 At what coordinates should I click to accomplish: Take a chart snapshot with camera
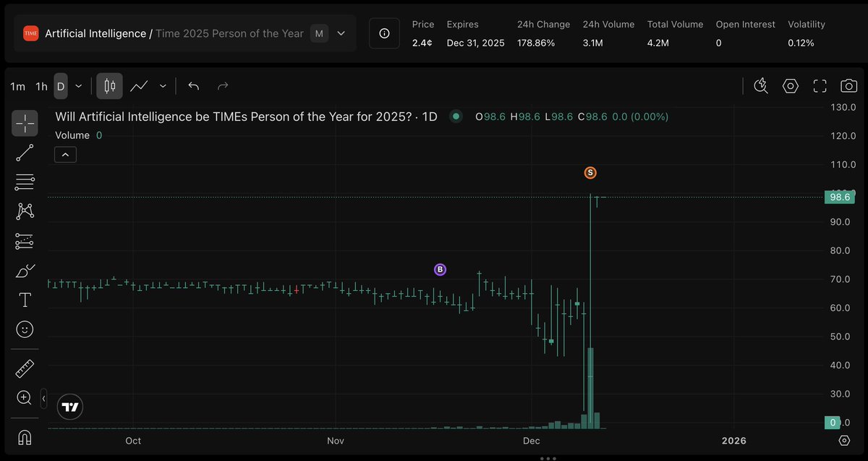pyautogui.click(x=848, y=86)
